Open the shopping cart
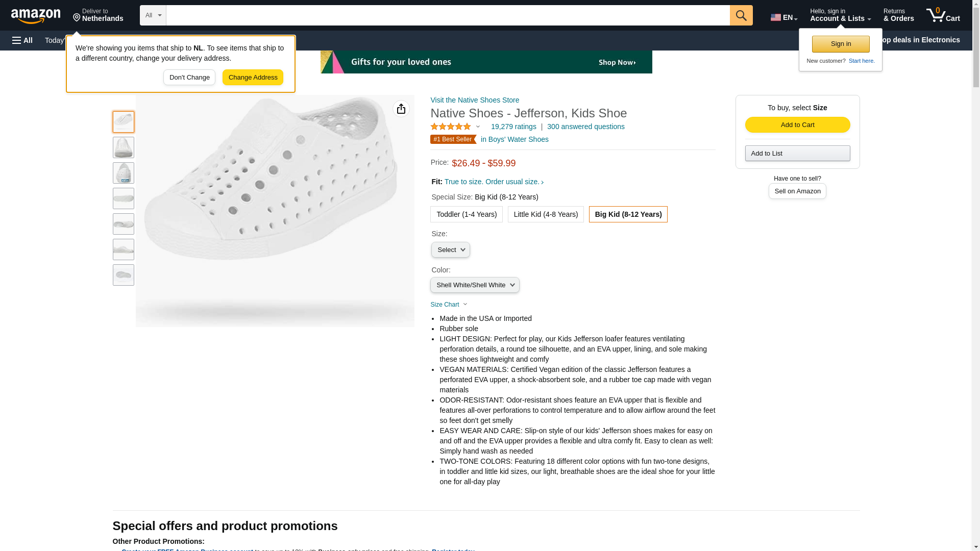Viewport: 980px width, 551px height. click(943, 15)
